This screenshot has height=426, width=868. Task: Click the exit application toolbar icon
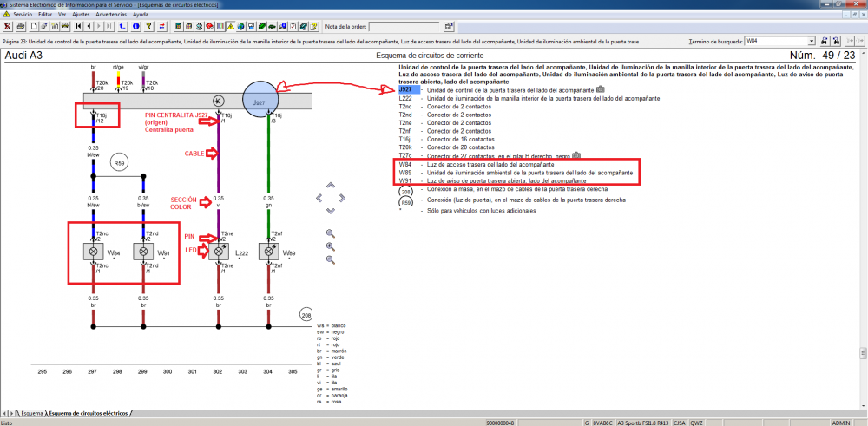click(7, 26)
